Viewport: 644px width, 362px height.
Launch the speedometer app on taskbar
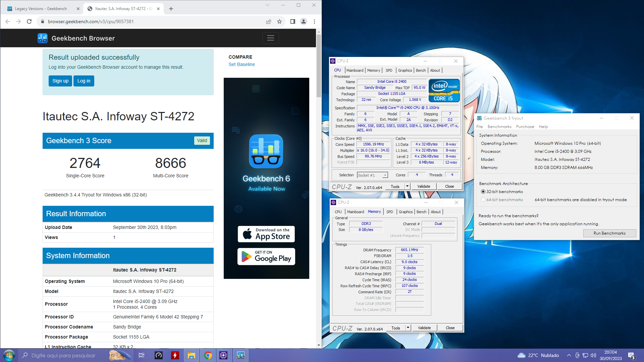[159, 355]
